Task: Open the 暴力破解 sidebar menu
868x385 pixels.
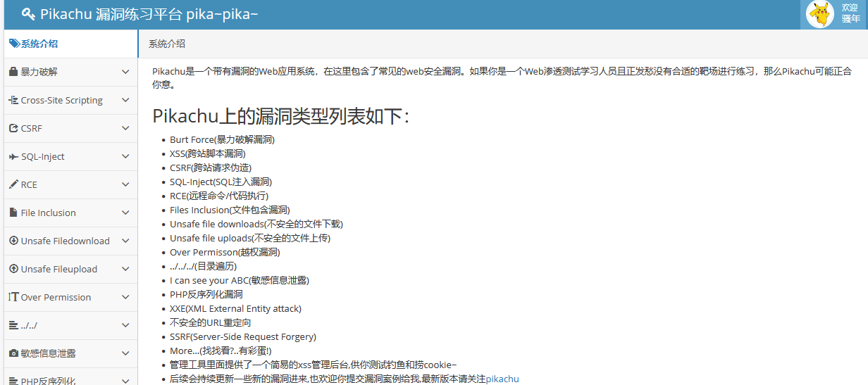Action: click(x=70, y=72)
